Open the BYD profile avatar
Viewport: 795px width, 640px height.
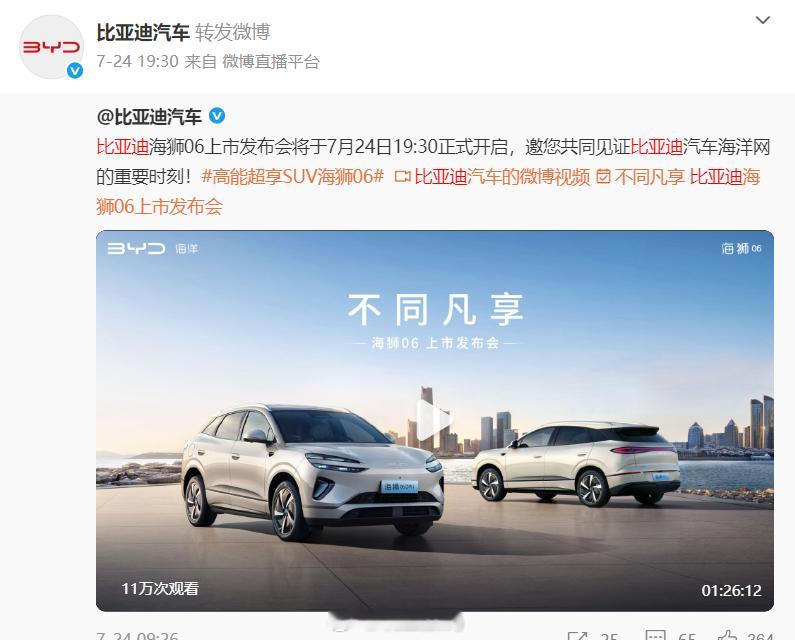pos(51,47)
